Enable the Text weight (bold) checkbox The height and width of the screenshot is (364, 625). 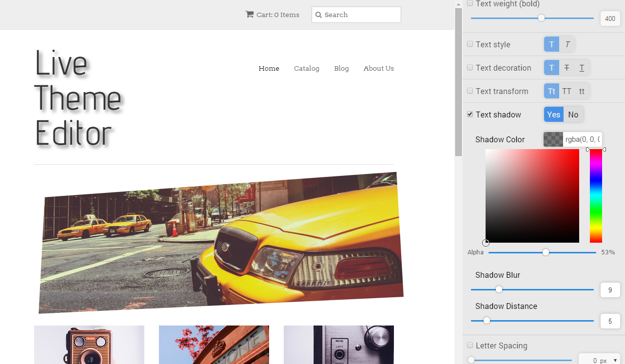pyautogui.click(x=470, y=3)
